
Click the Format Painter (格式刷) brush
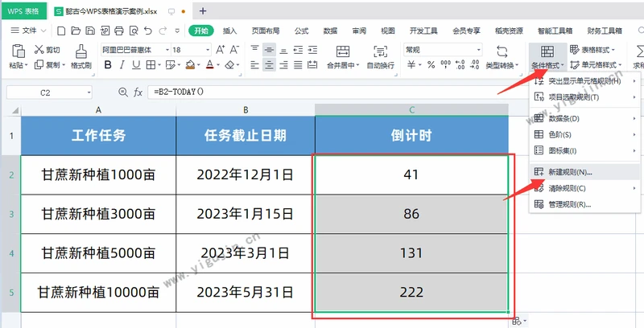pos(81,56)
